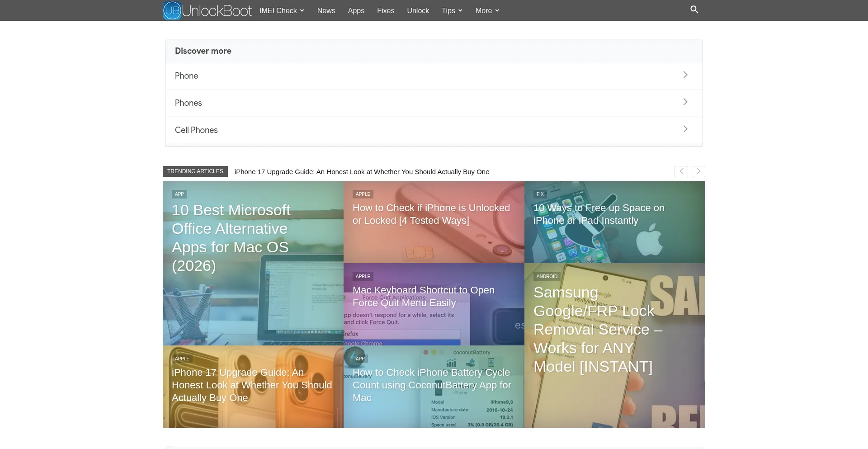Open the News menu item

326,10
